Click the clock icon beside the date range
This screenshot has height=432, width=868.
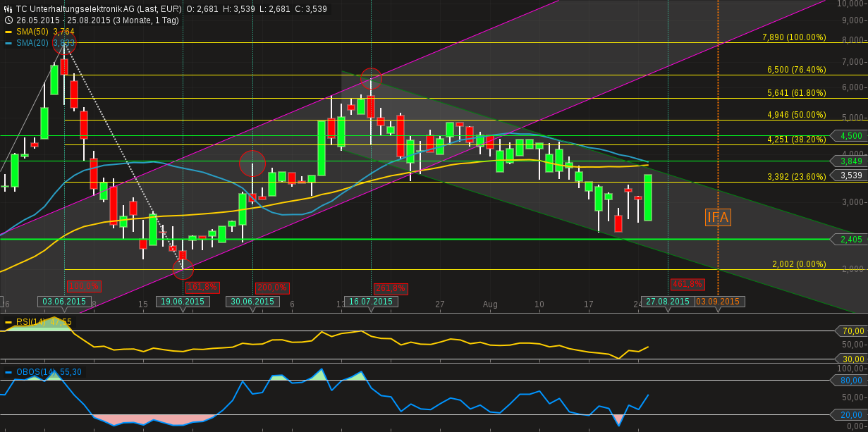coord(8,20)
